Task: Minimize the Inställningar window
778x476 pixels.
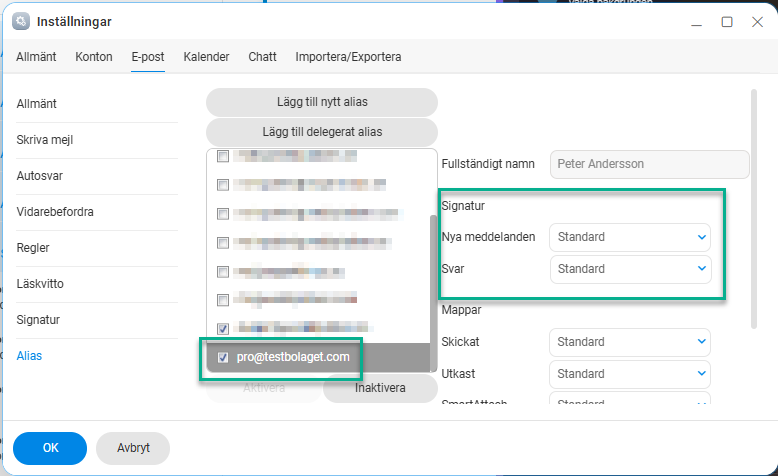Action: tap(697, 25)
